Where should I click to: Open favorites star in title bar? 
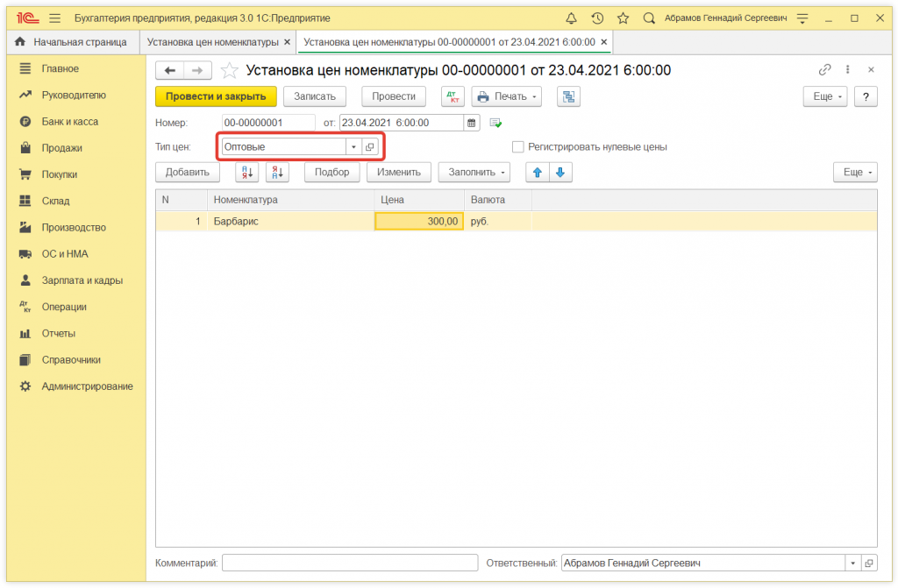point(623,18)
